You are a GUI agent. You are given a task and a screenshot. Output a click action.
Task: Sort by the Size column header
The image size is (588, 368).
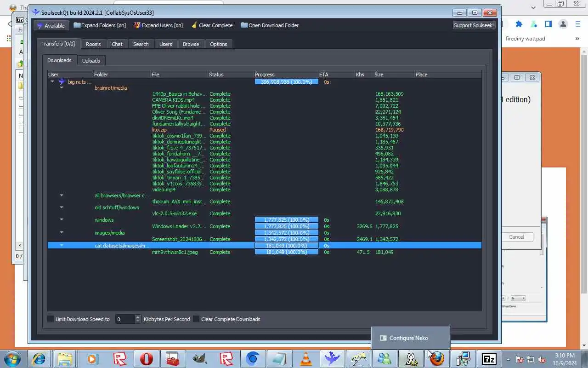[x=394, y=75]
